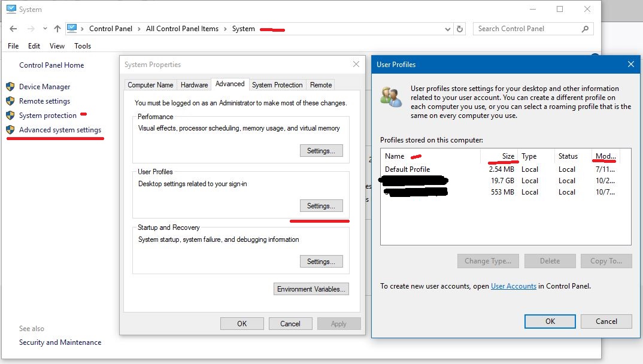Select the Default Profile row

pyautogui.click(x=501, y=169)
